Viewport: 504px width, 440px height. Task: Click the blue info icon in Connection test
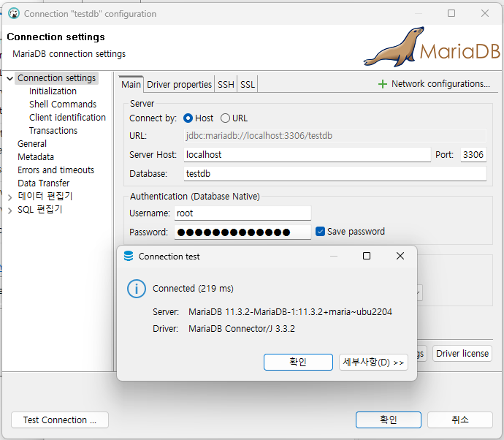[x=137, y=289]
